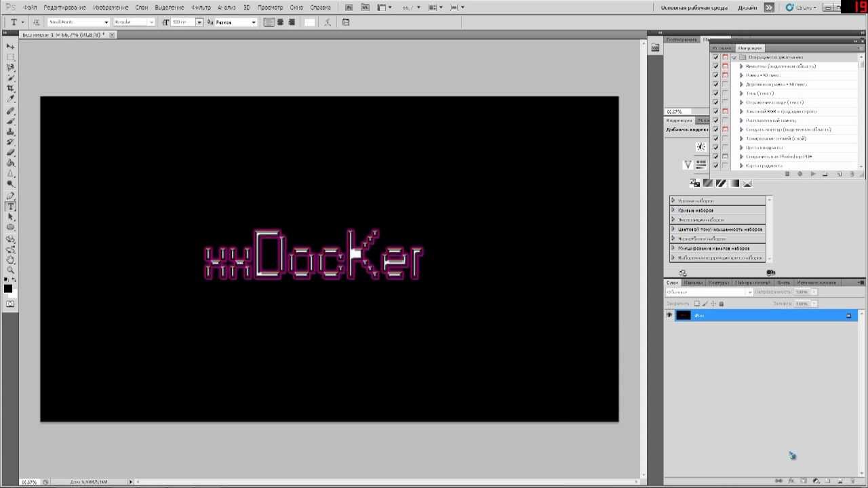Switch to the Дизайн workspace
Screen dimensions: 868x488
[747, 7]
